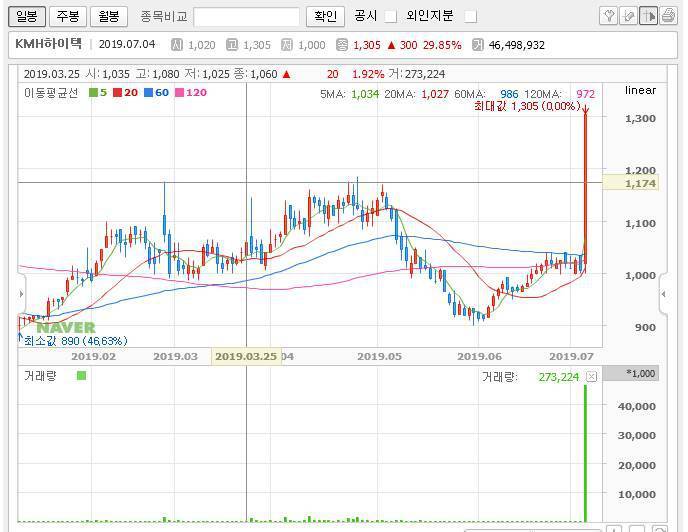The width and height of the screenshot is (688, 532).
Task: Toggle the linear scale label
Action: point(641,90)
